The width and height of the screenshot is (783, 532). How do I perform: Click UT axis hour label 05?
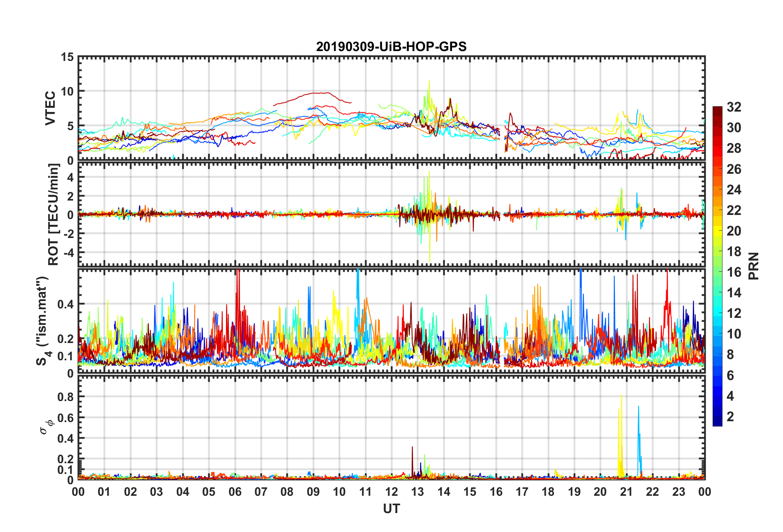pyautogui.click(x=209, y=492)
